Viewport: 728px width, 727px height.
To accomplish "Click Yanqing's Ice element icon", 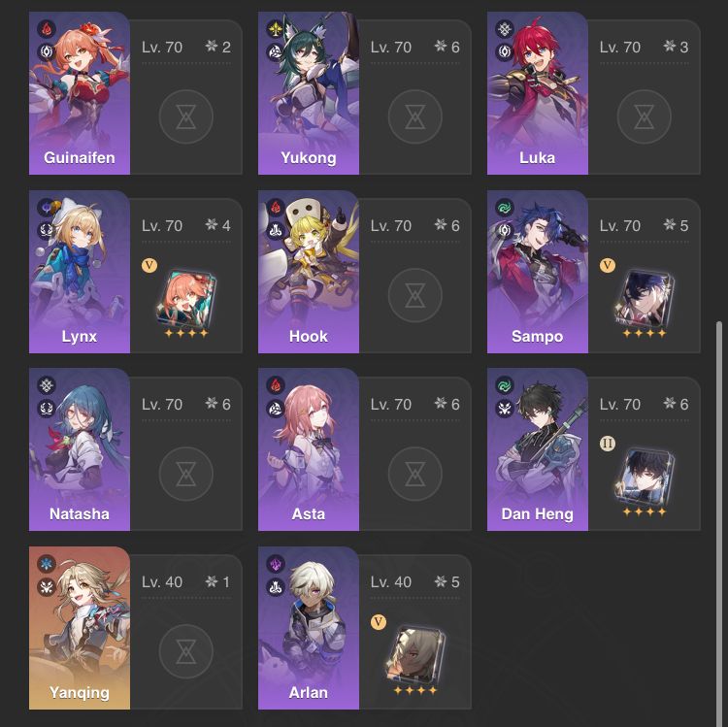I will 47,564.
